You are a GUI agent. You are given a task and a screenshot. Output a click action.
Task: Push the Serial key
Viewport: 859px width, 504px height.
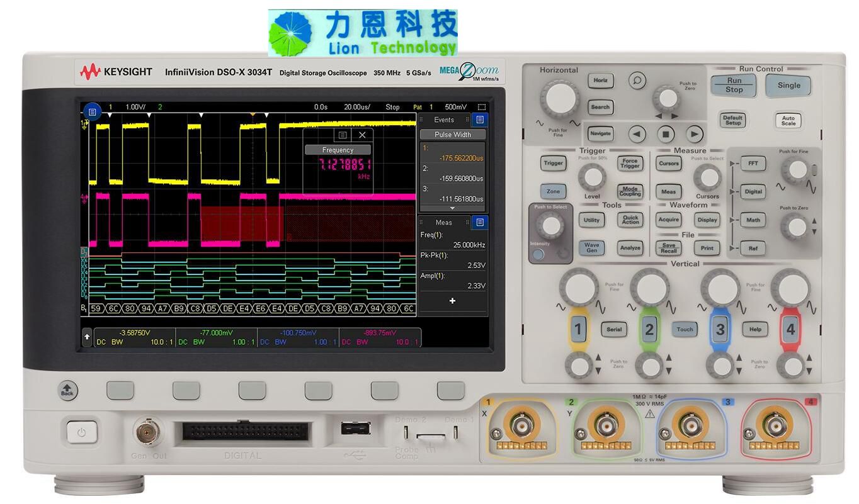(x=614, y=329)
